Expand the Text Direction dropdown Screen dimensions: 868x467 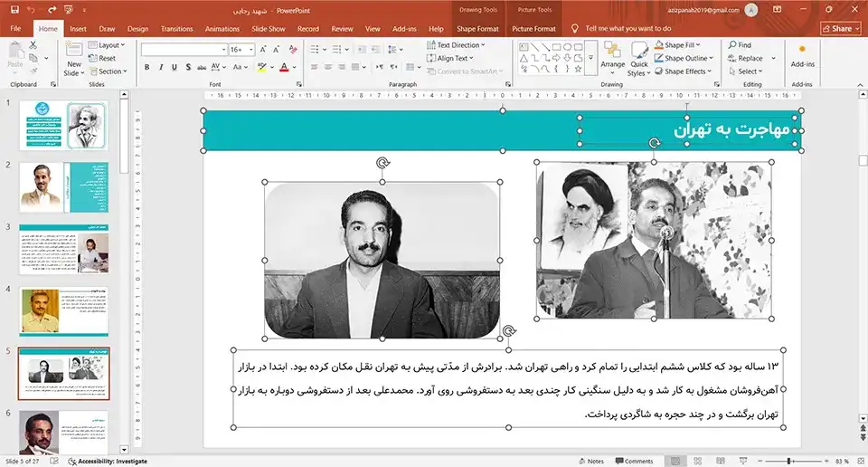[x=456, y=45]
